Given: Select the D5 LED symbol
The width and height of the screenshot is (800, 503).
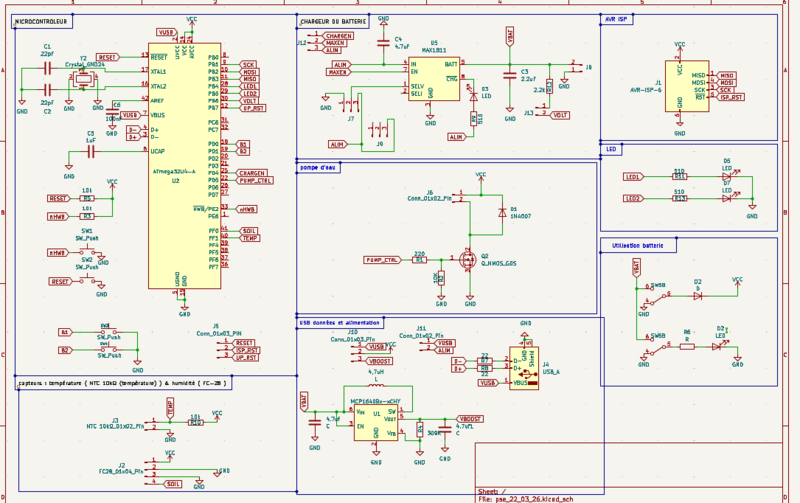Looking at the screenshot, I should pos(727,177).
